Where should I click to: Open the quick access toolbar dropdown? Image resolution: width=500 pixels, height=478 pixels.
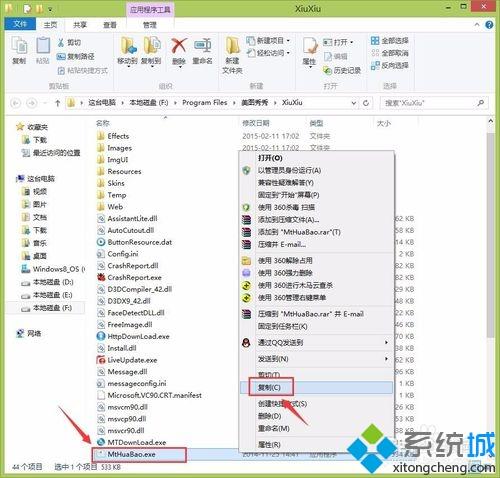50,9
